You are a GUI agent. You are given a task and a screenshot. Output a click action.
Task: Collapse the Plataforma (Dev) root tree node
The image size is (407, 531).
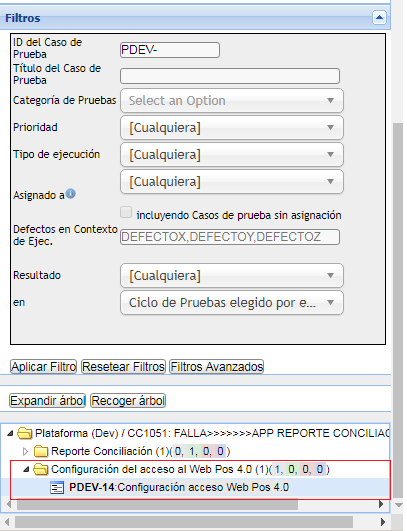point(10,433)
